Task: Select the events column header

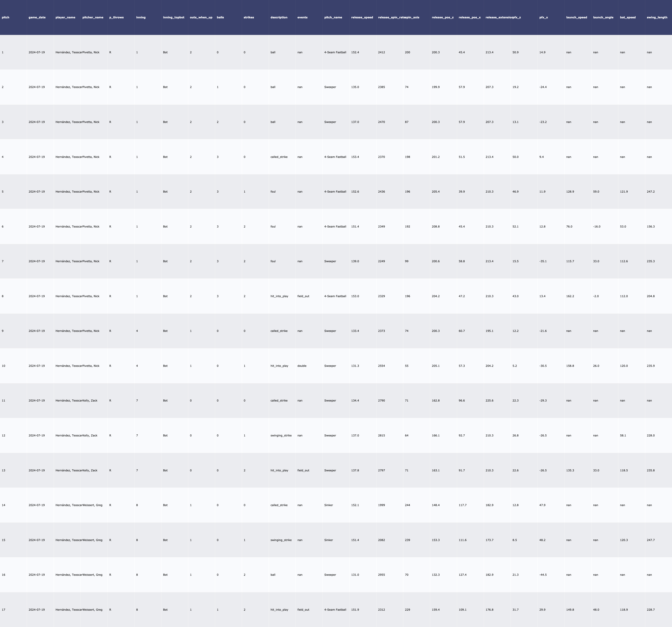Action: (302, 17)
